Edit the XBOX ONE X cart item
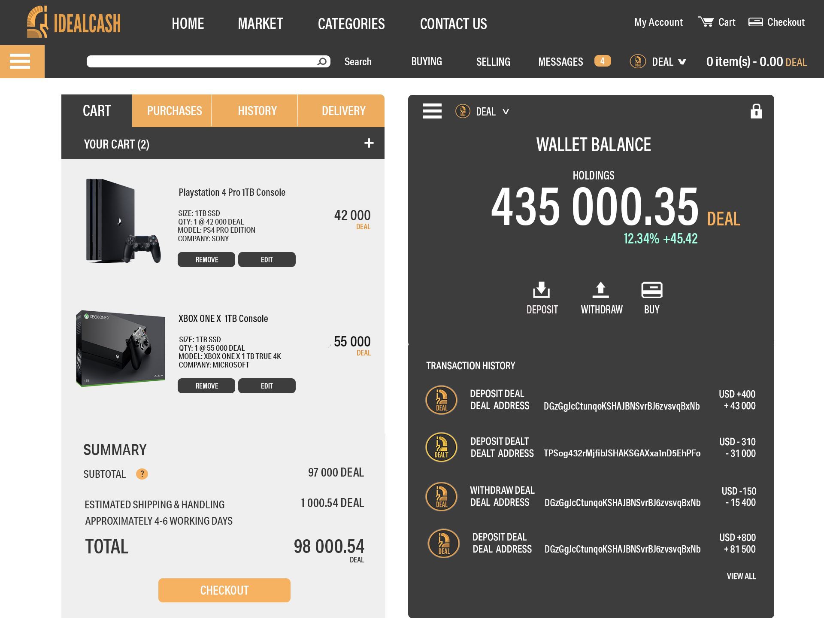824x644 pixels. point(267,386)
